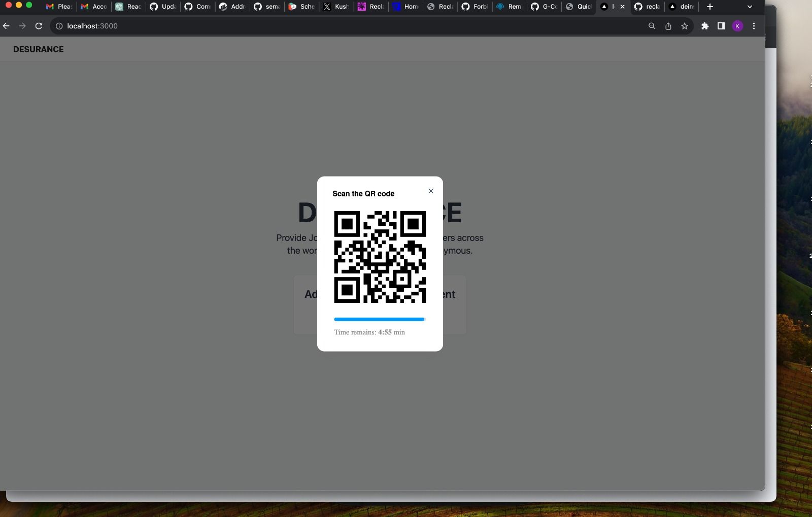
Task: Expand the tab search dropdown arrow
Action: [x=750, y=7]
